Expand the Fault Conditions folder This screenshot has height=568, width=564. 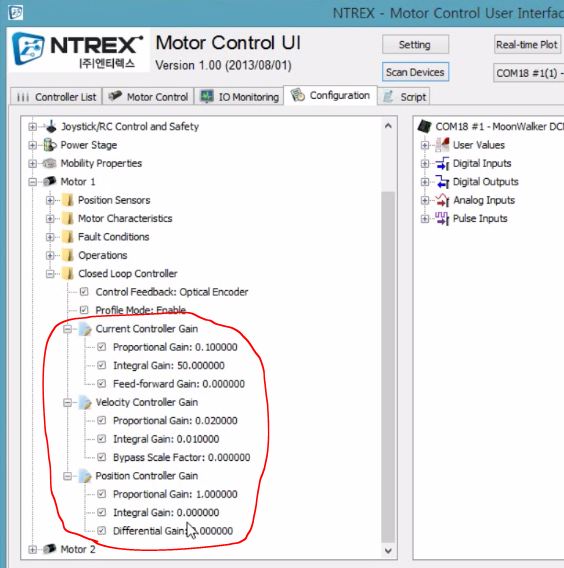pyautogui.click(x=50, y=237)
